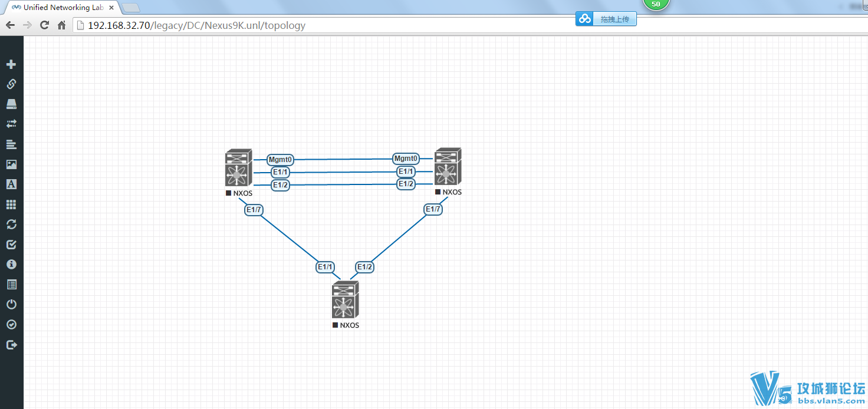Click the NXOS name under the bottom switch

click(x=349, y=325)
